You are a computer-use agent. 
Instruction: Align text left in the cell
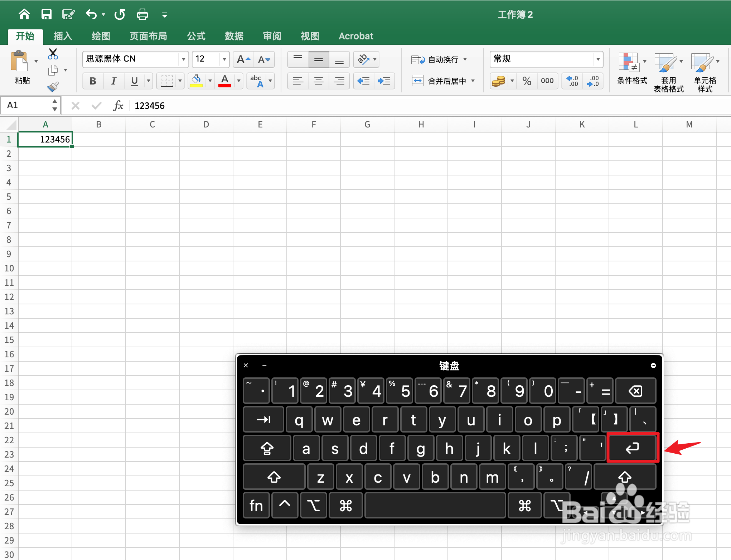coord(298,81)
